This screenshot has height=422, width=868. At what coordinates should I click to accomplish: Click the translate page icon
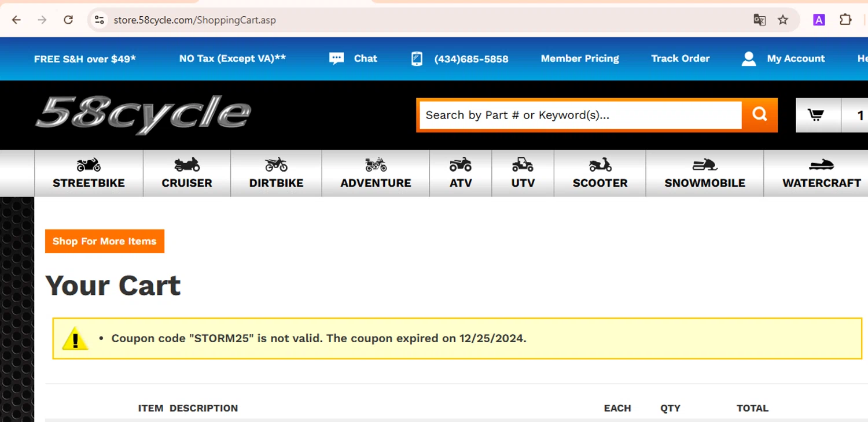pos(759,20)
